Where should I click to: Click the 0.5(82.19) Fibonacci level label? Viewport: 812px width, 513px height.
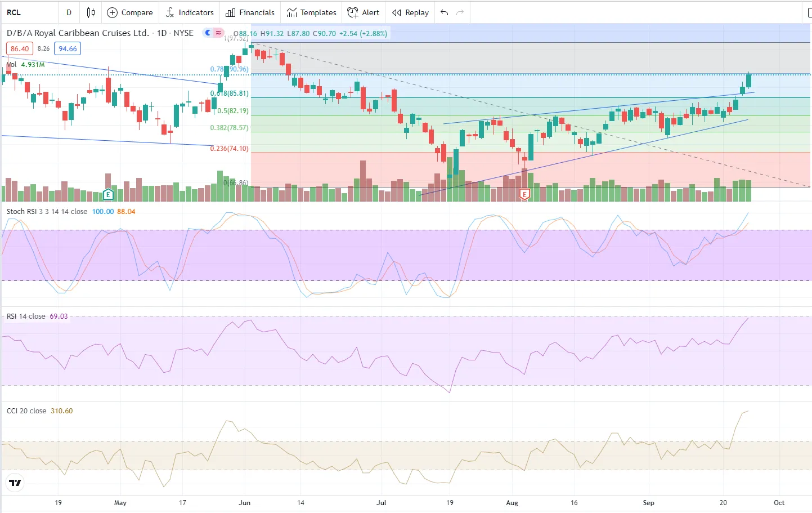pyautogui.click(x=233, y=111)
